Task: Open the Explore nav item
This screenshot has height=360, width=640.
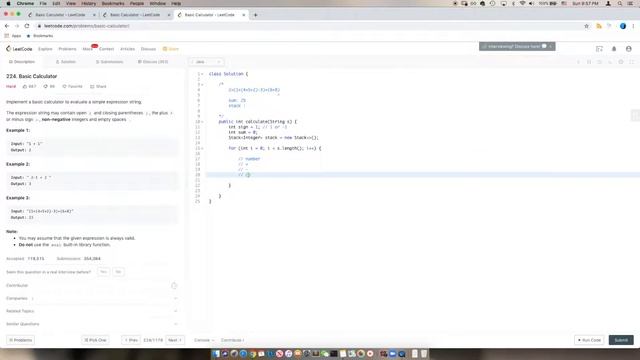Action: click(45, 49)
